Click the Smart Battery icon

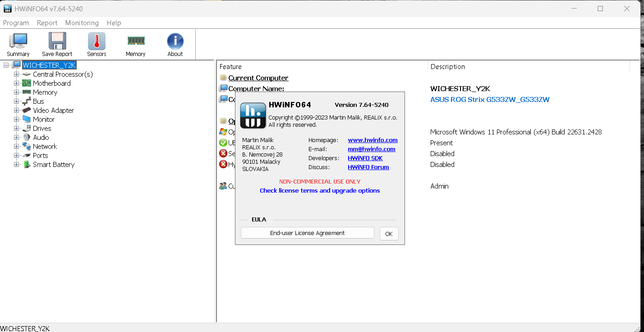point(27,165)
